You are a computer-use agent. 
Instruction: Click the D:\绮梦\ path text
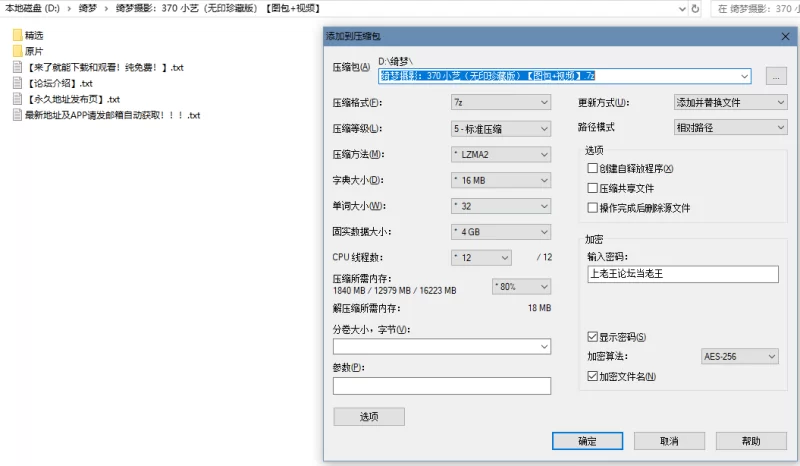pyautogui.click(x=395, y=62)
